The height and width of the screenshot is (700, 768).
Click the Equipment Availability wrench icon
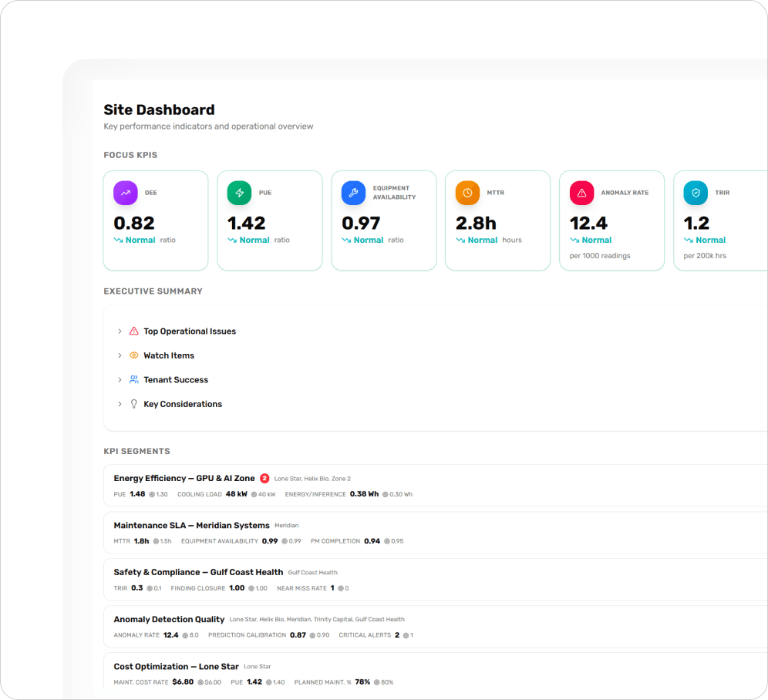353,192
